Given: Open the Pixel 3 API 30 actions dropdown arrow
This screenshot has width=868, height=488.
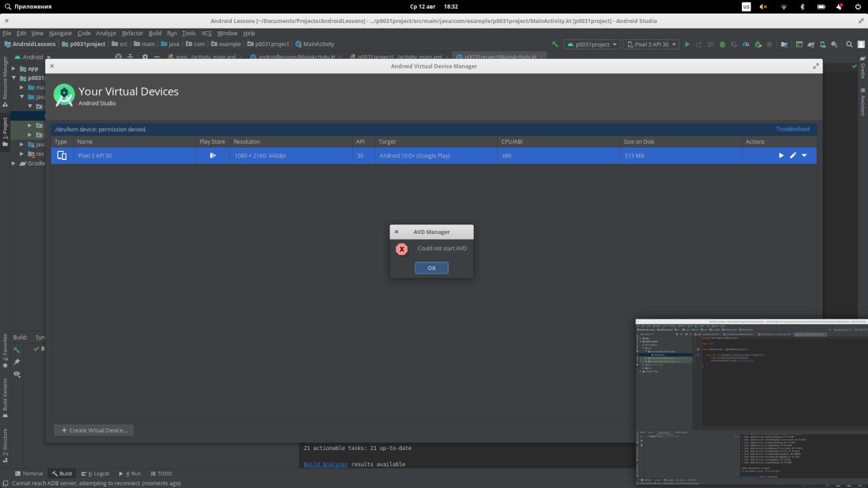Looking at the screenshot, I should coord(804,155).
